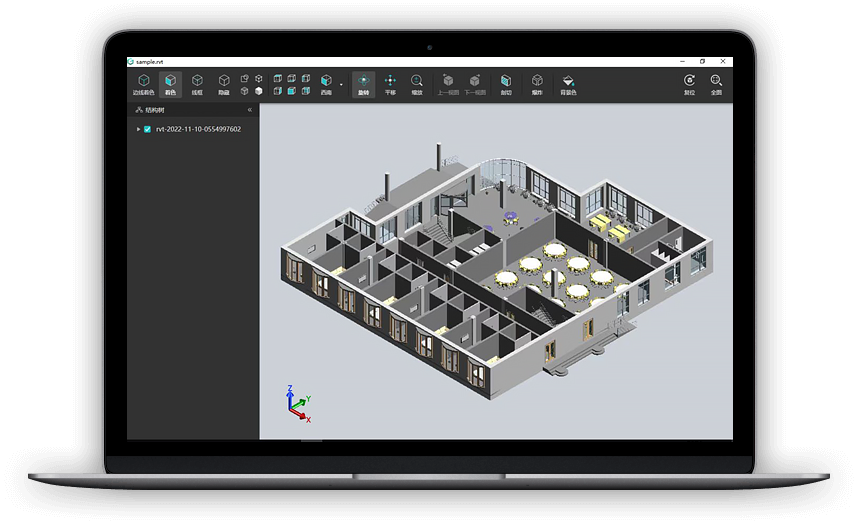858x523 pixels.
Task: Select the 西南 southwest isometric view
Action: click(326, 84)
